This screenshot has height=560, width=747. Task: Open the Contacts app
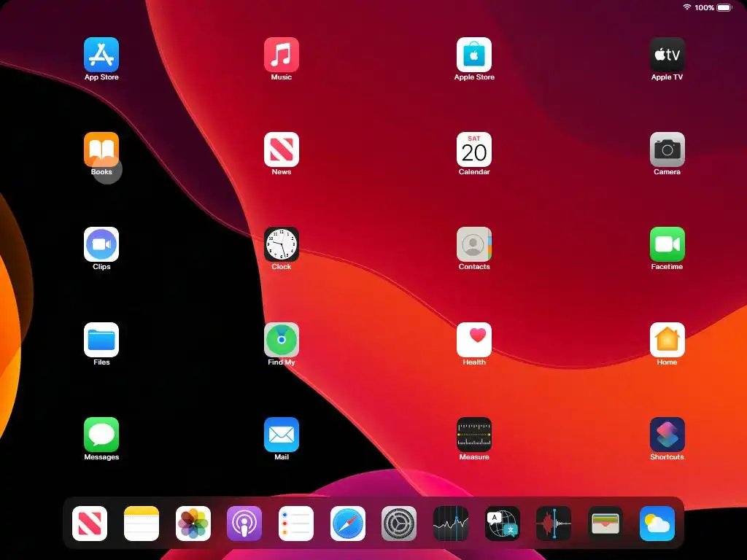pos(474,244)
